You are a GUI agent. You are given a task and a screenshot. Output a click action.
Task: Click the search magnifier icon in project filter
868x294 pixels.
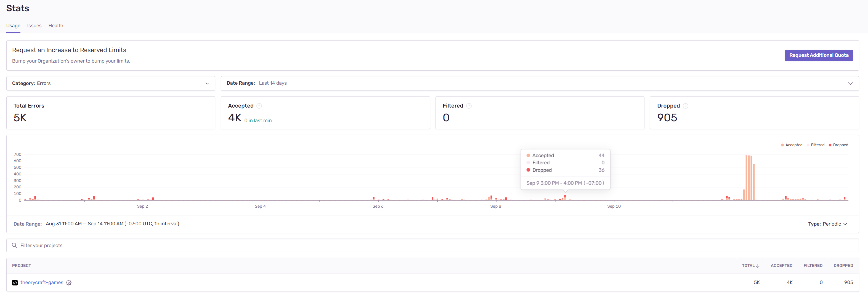[x=14, y=245]
